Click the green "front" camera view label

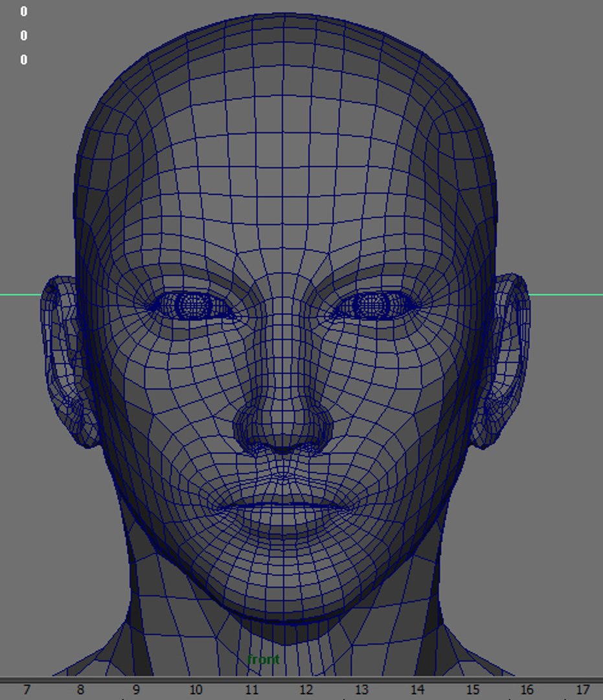pyautogui.click(x=263, y=659)
